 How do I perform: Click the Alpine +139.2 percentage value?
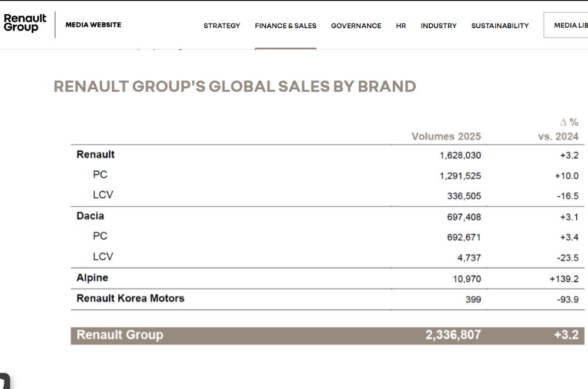tap(564, 279)
